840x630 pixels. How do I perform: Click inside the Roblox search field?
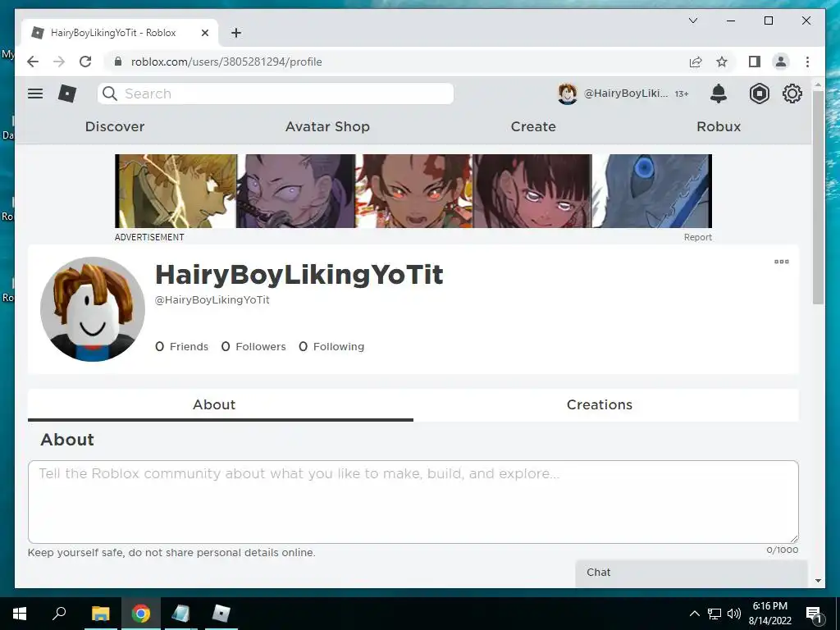pos(276,94)
